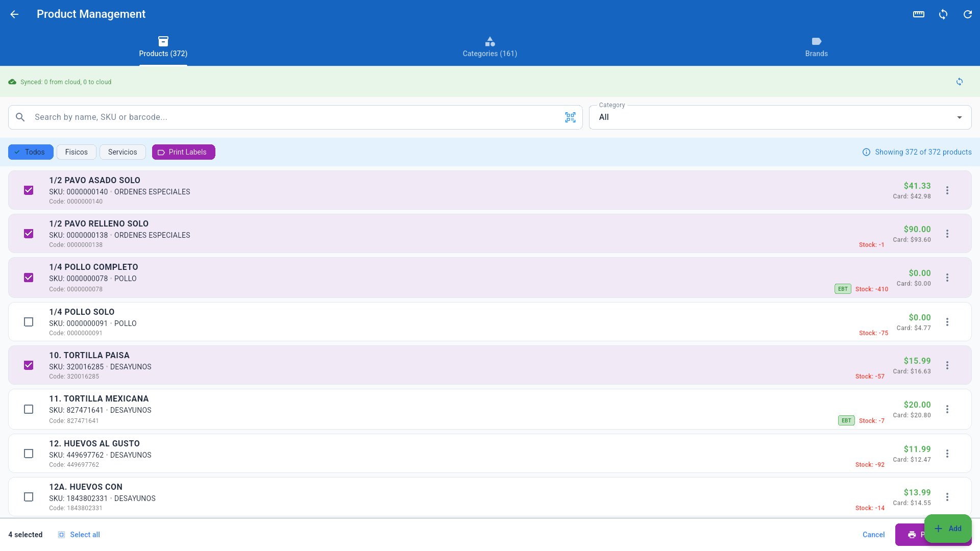This screenshot has width=980, height=551.
Task: Check the 12A. HUEVOS CON checkbox
Action: click(x=29, y=497)
